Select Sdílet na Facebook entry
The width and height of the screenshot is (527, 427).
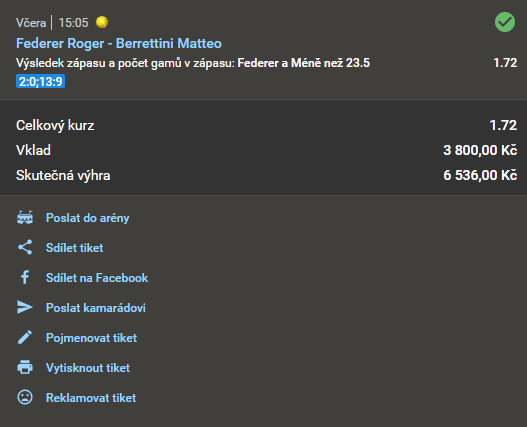[x=97, y=278]
